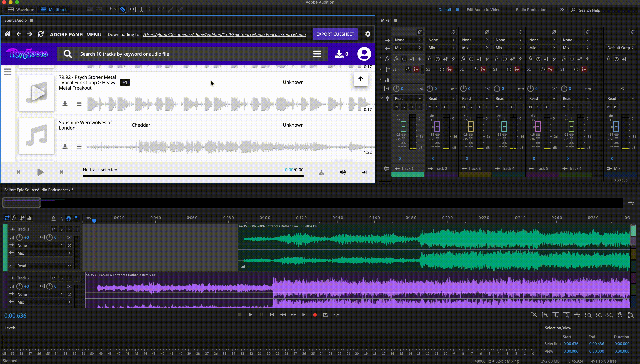Switch to Waveform view
The height and width of the screenshot is (364, 640).
21,9
